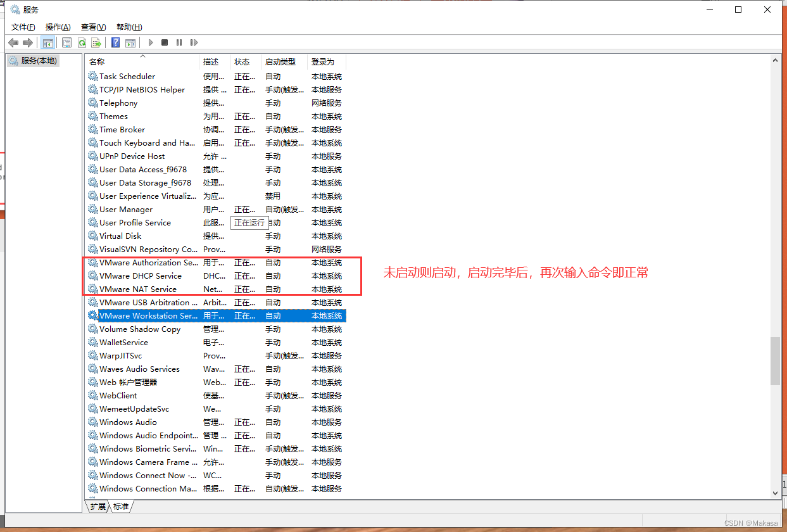Toggle the show/hide action pane icon

point(130,42)
